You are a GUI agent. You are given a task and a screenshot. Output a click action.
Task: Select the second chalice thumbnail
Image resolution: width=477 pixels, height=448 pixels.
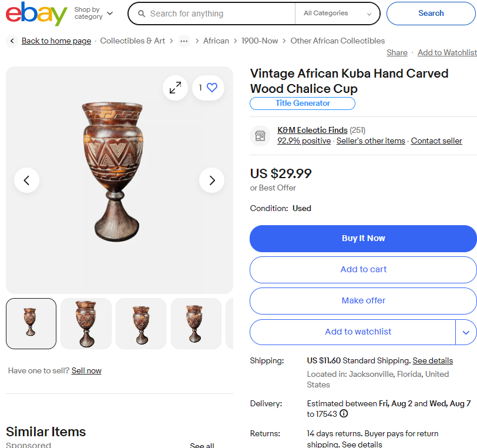point(86,323)
